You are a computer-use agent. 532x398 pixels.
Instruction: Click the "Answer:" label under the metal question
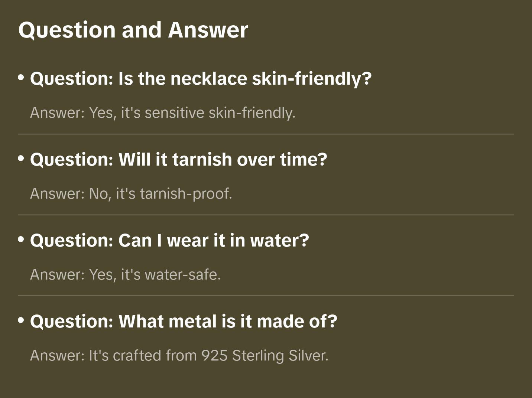[58, 355]
